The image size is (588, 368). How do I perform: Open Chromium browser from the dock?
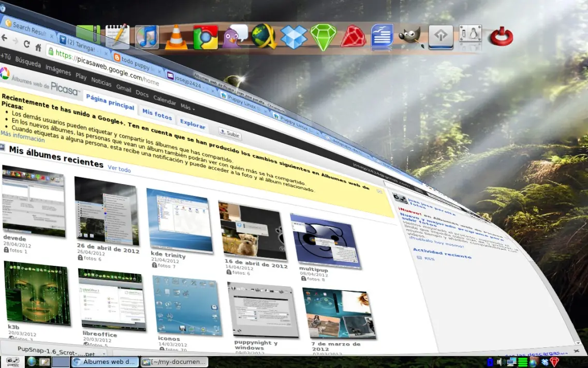pyautogui.click(x=205, y=37)
